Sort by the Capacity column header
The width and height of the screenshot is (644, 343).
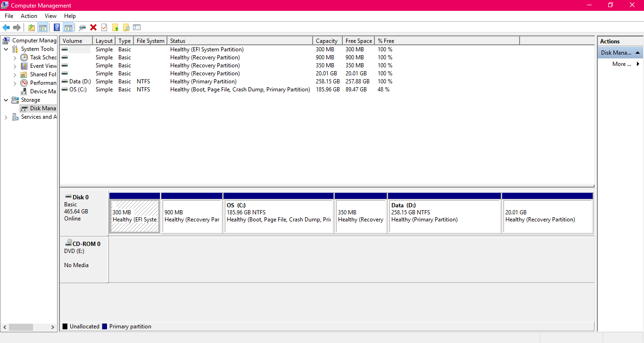pyautogui.click(x=328, y=41)
